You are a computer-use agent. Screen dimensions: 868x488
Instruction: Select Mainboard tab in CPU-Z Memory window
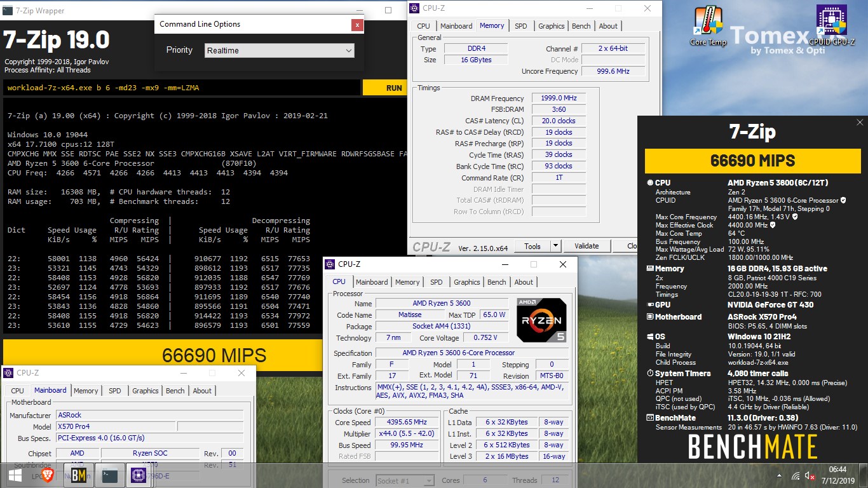pyautogui.click(x=456, y=26)
